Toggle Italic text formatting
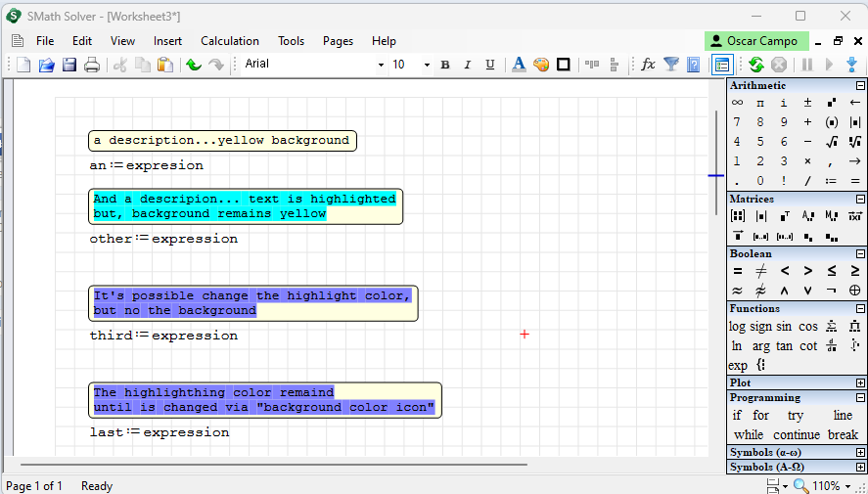Viewport: 868px width, 494px height. point(467,65)
